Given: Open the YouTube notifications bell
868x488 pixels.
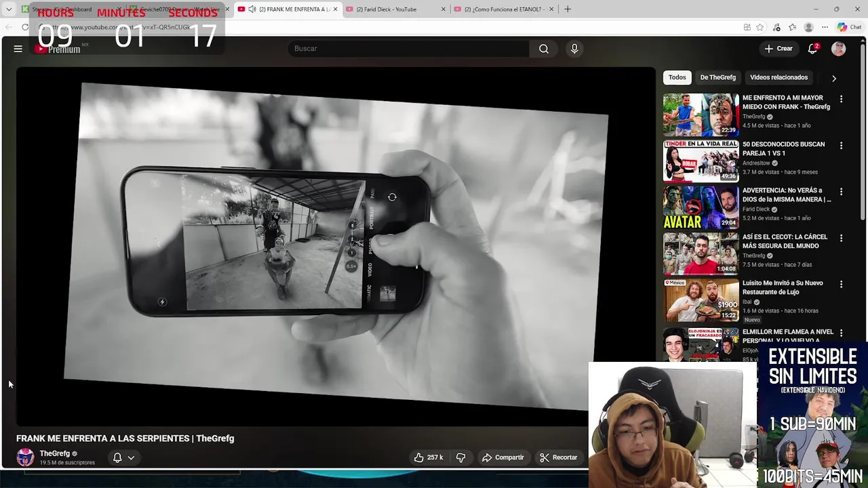Looking at the screenshot, I should [812, 49].
